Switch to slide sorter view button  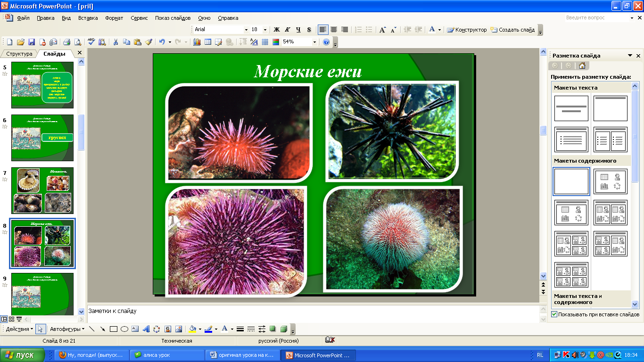click(x=11, y=319)
